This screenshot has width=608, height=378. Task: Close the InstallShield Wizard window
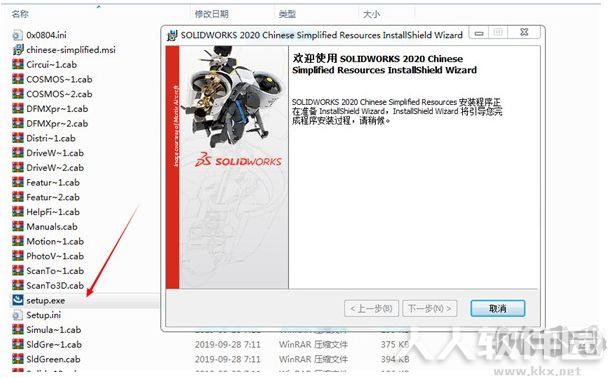524,33
